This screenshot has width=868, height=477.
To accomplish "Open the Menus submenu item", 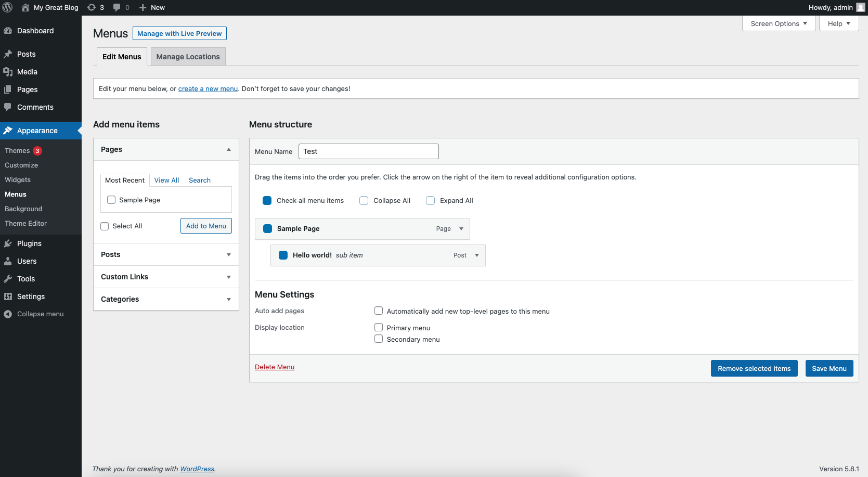I will point(16,194).
